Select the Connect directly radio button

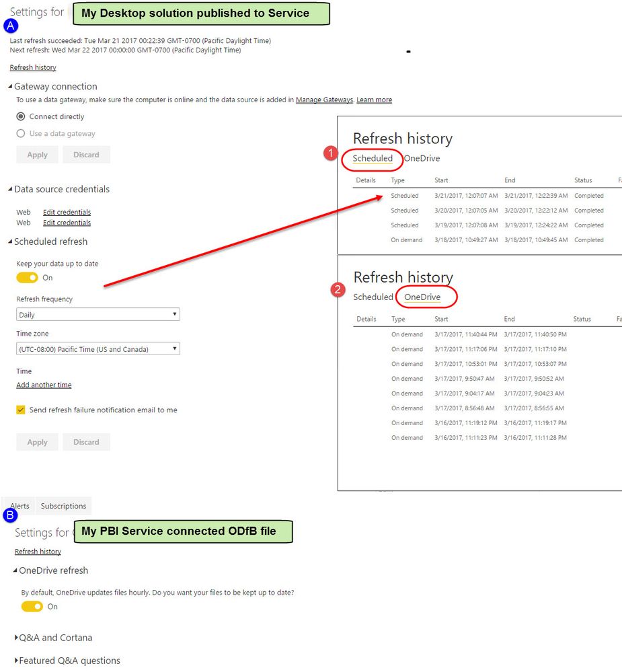coord(21,116)
